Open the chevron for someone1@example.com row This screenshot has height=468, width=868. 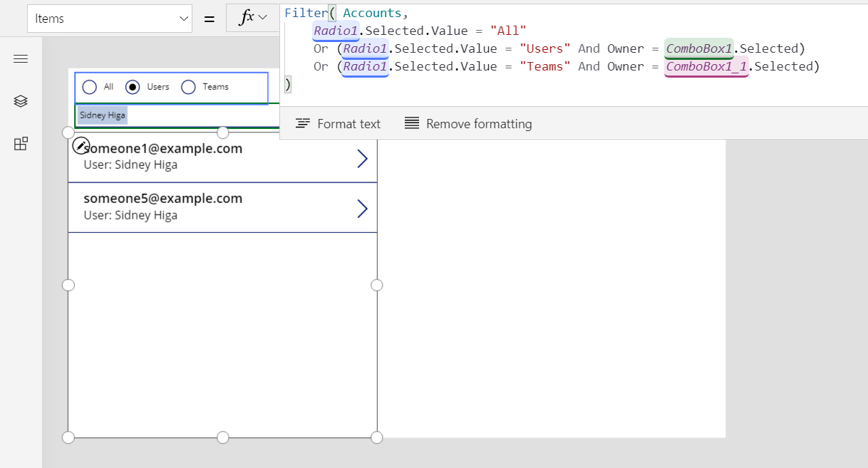tap(362, 158)
